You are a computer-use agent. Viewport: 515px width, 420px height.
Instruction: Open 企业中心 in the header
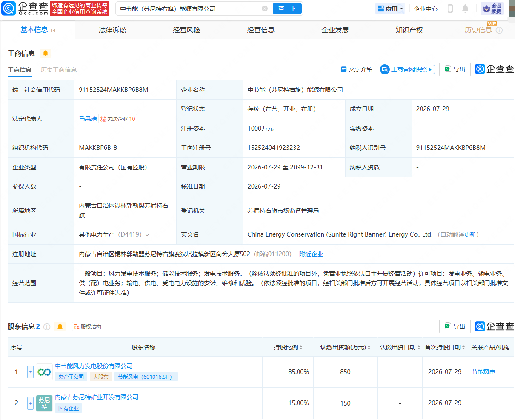point(426,9)
